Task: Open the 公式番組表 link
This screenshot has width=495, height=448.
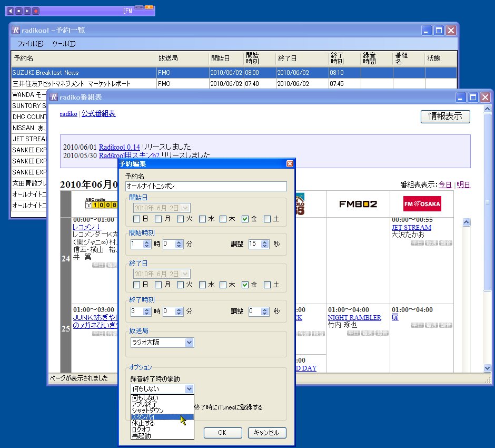Action: tap(98, 114)
